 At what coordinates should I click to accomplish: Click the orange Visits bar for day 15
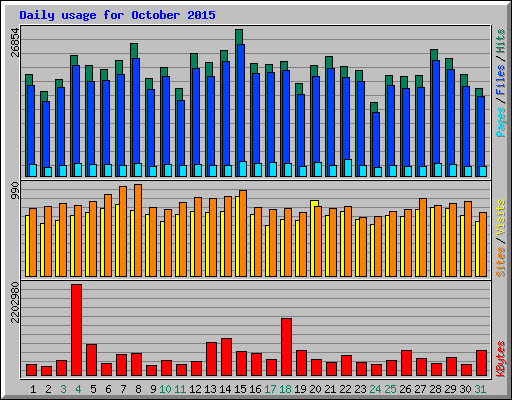point(243,233)
